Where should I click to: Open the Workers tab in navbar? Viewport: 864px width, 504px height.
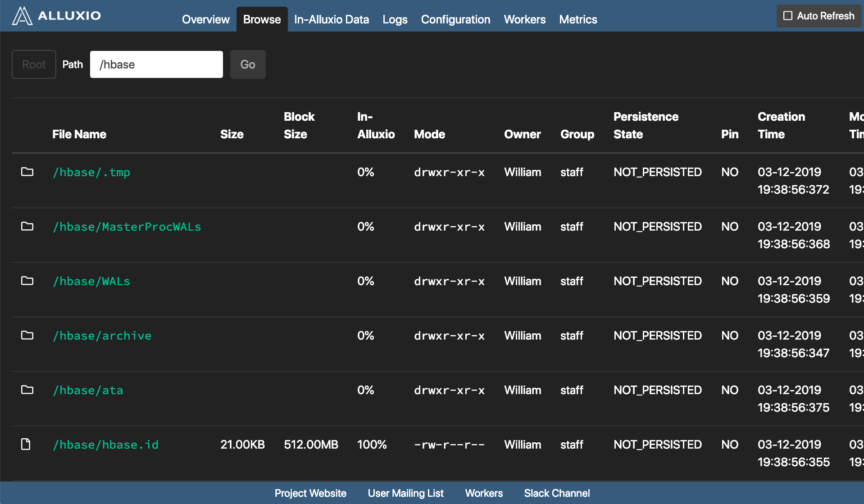525,19
